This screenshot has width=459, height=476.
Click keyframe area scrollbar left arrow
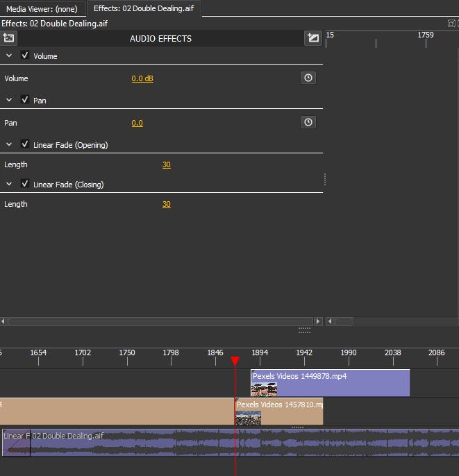pyautogui.click(x=331, y=321)
